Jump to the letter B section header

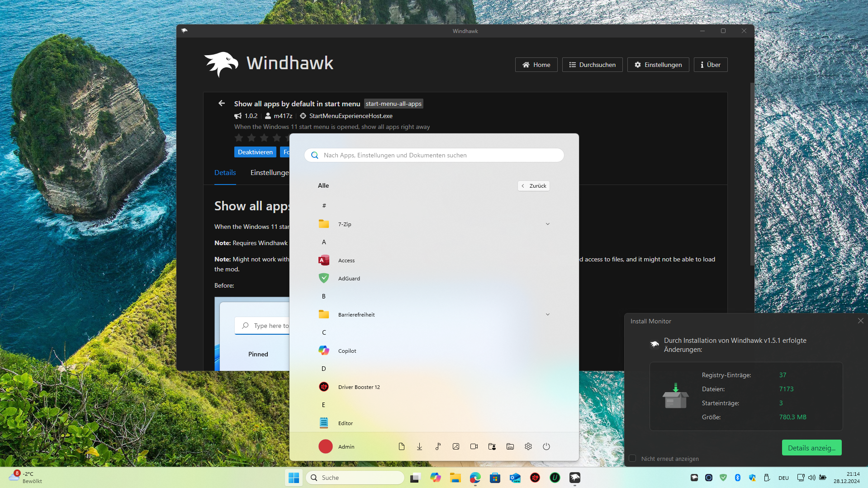pyautogui.click(x=324, y=296)
